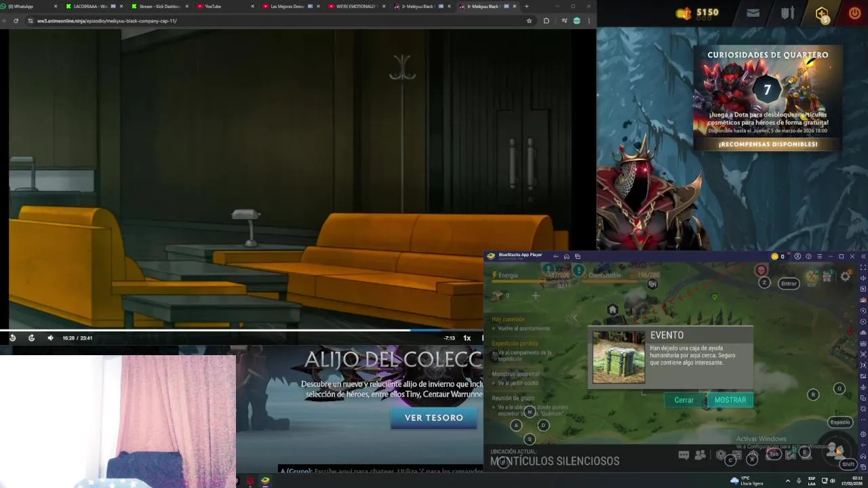This screenshot has width=868, height=488.
Task: Open the Chrome three-dot menu
Action: coord(589,21)
